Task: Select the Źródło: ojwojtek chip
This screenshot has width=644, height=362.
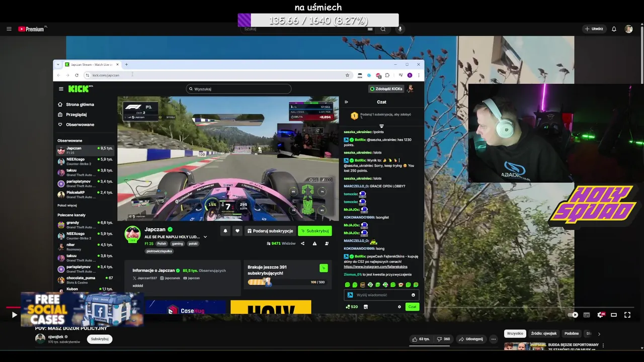Action: point(543,333)
